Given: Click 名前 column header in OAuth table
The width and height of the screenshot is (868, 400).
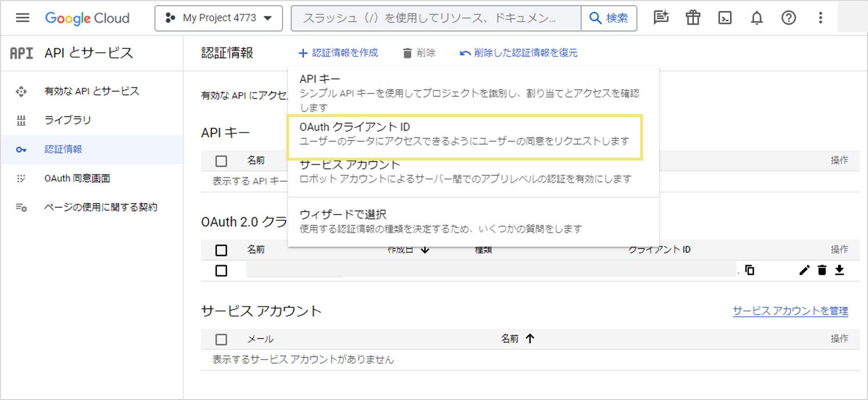Looking at the screenshot, I should (x=256, y=250).
